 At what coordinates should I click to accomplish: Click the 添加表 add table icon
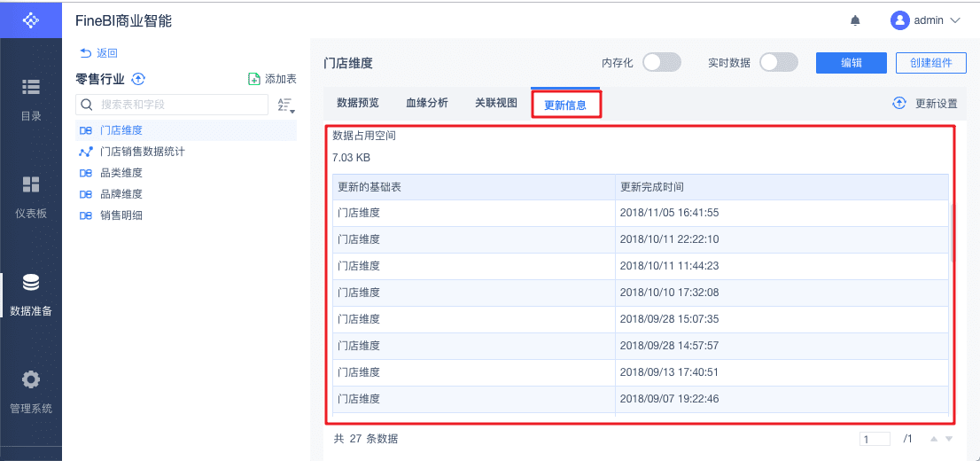254,79
